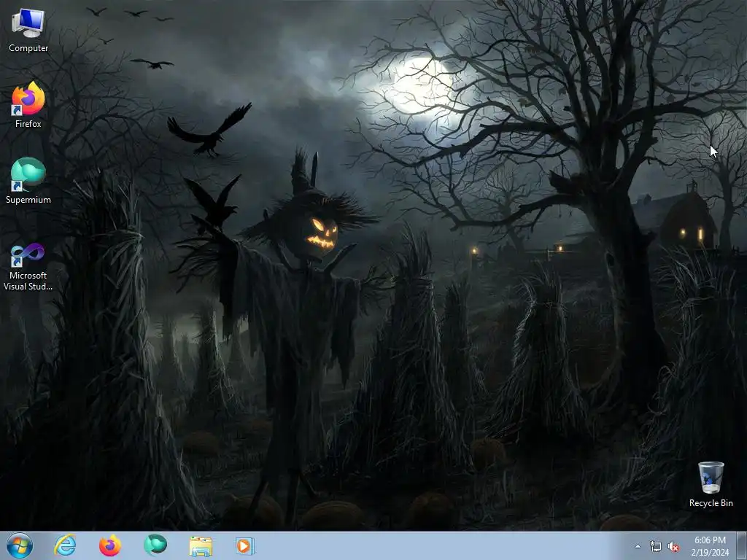
Task: Select the Supermium desktop shortcut
Action: click(28, 181)
